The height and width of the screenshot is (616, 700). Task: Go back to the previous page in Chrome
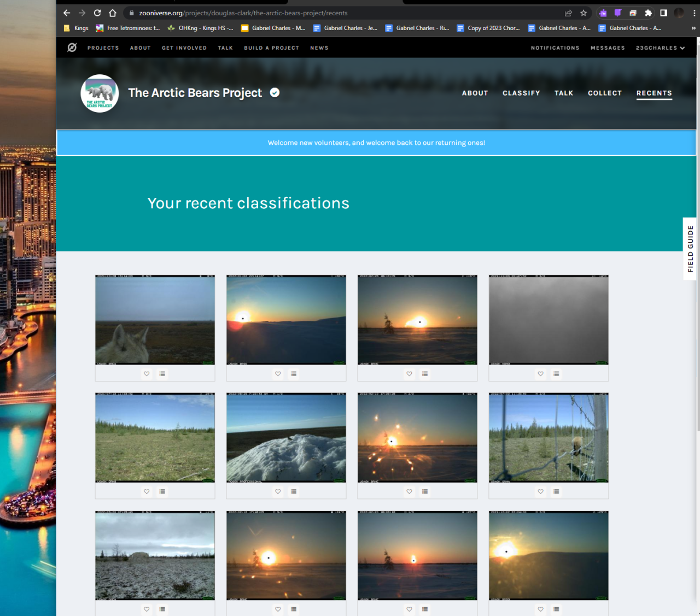[x=67, y=13]
